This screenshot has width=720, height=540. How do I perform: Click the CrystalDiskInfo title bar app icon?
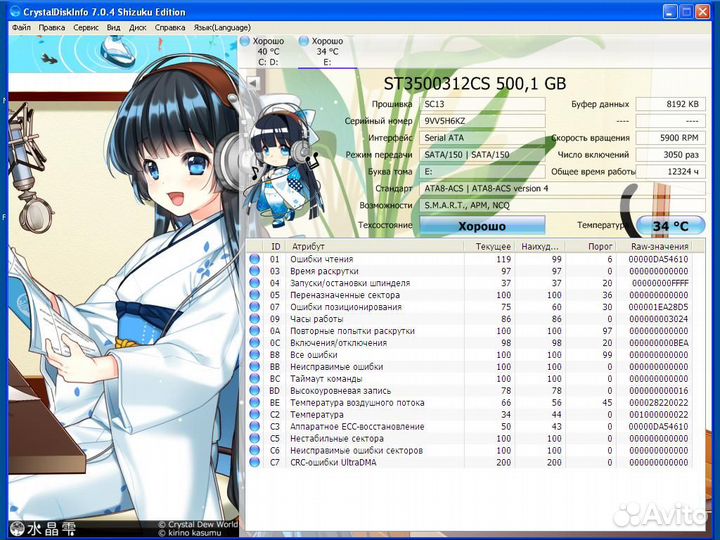16,11
